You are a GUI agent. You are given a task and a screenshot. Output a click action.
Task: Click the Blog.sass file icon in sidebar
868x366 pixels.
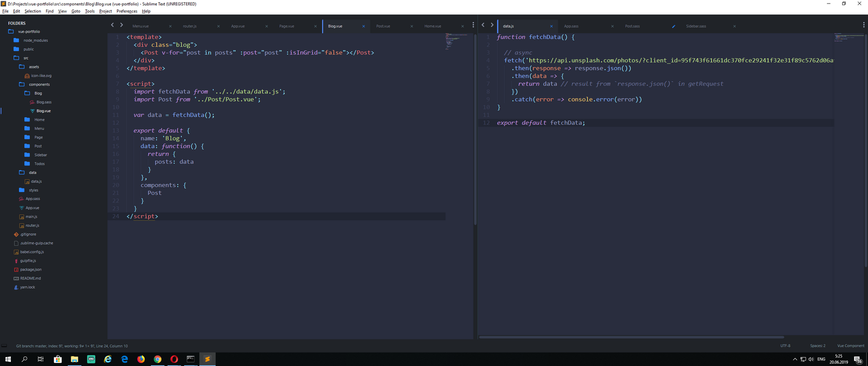point(32,102)
